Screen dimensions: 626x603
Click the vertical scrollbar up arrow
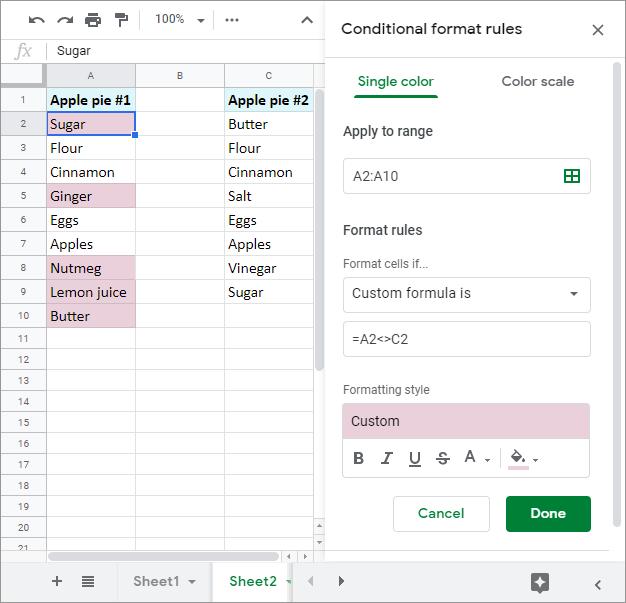click(x=319, y=526)
